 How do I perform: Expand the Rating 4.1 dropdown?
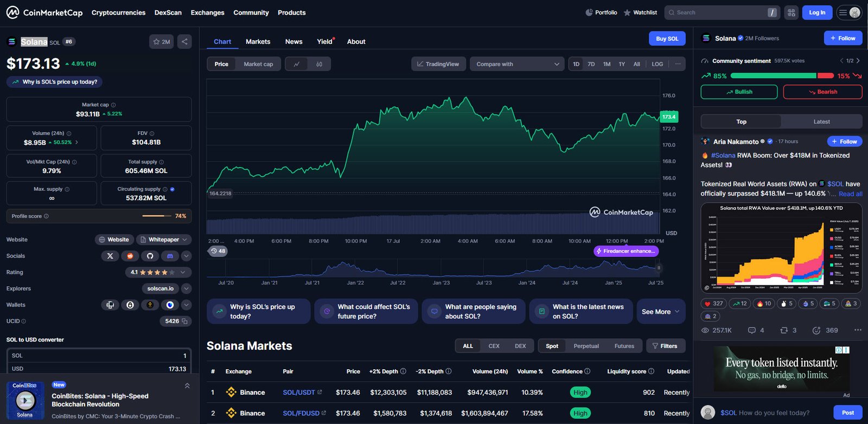pyautogui.click(x=158, y=272)
